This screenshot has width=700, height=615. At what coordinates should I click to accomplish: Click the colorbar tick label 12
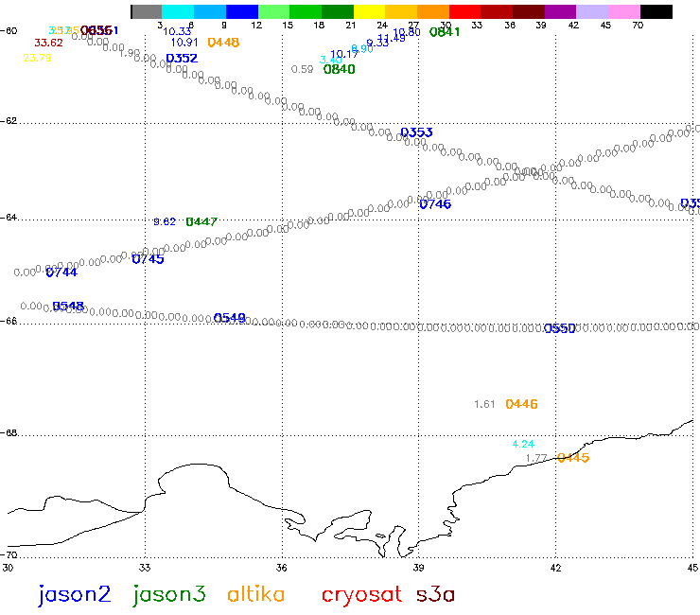pos(256,25)
